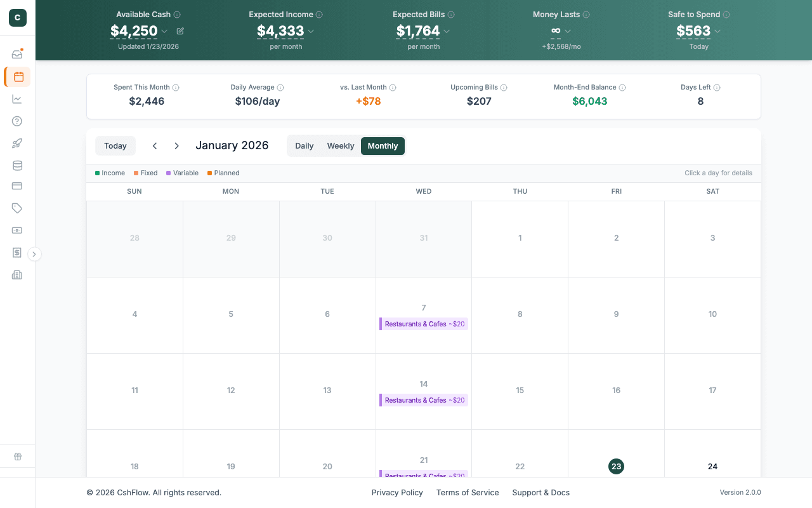Open the Accounts database icon in sidebar
812x508 pixels.
pyautogui.click(x=17, y=165)
